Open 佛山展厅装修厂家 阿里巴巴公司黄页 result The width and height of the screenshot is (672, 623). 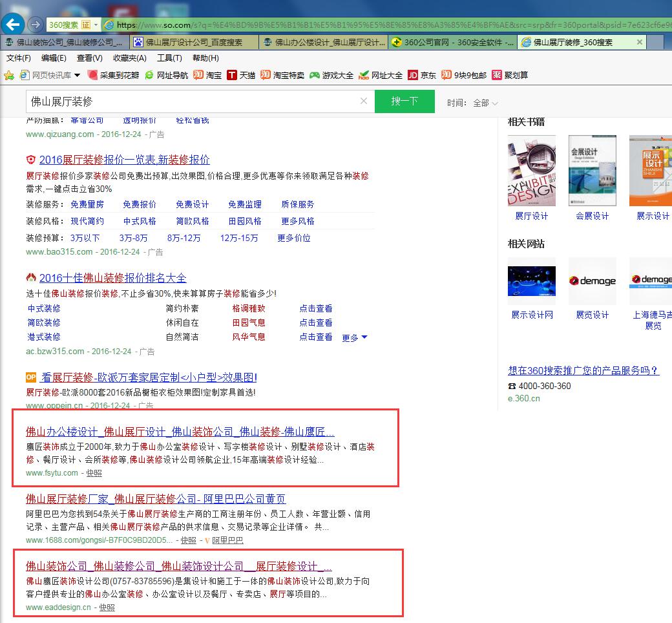[156, 499]
